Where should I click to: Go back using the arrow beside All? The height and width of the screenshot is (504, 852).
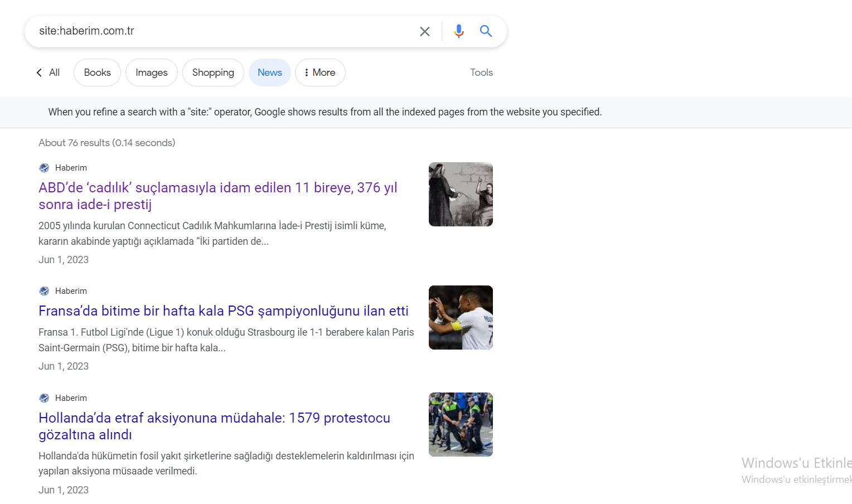pyautogui.click(x=39, y=72)
